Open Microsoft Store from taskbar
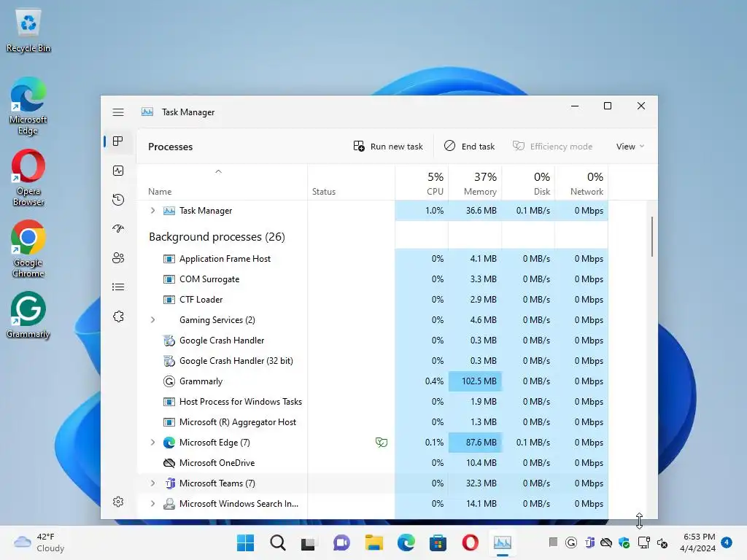The image size is (747, 560). (438, 542)
